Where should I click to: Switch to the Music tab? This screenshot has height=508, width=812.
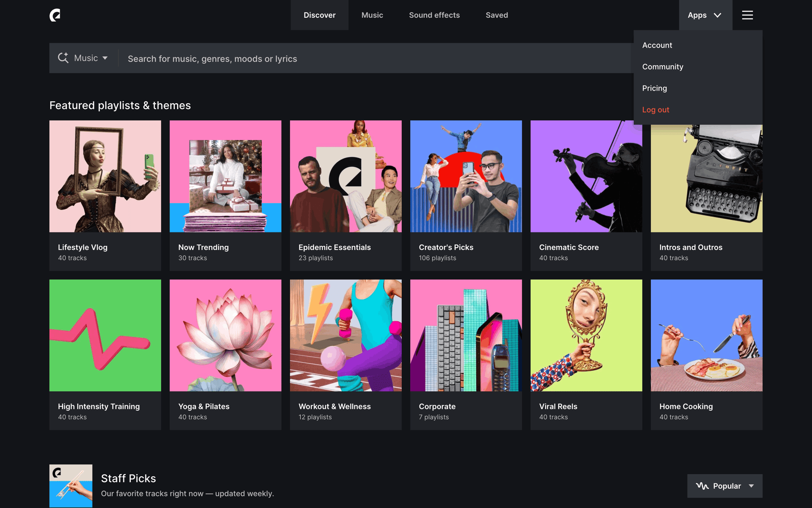pos(372,15)
